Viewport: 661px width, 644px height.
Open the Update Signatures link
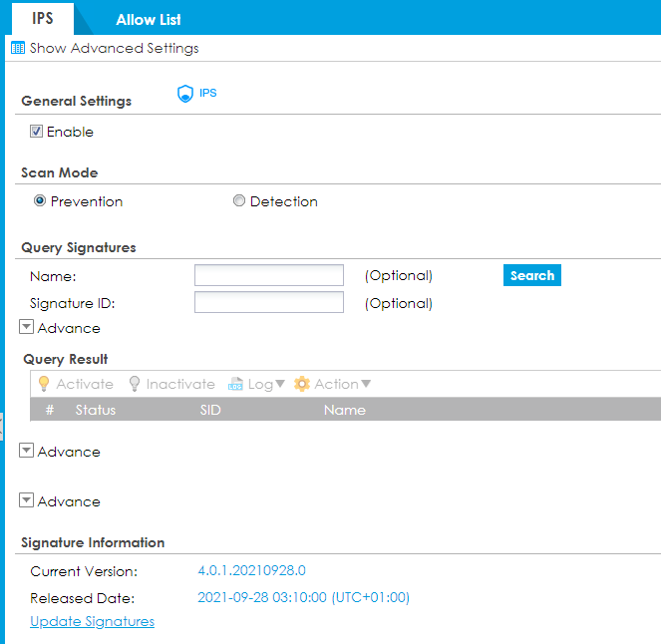[92, 621]
